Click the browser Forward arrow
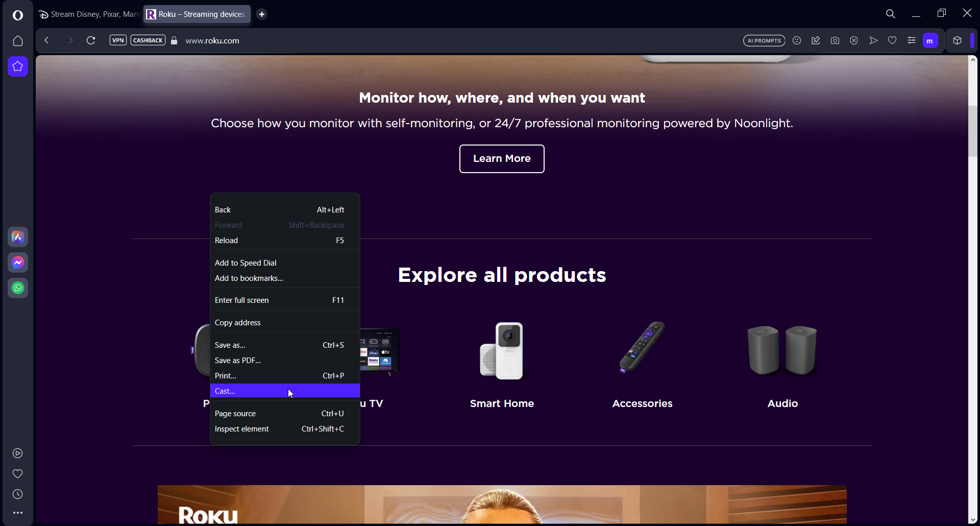The width and height of the screenshot is (980, 526). click(x=70, y=40)
